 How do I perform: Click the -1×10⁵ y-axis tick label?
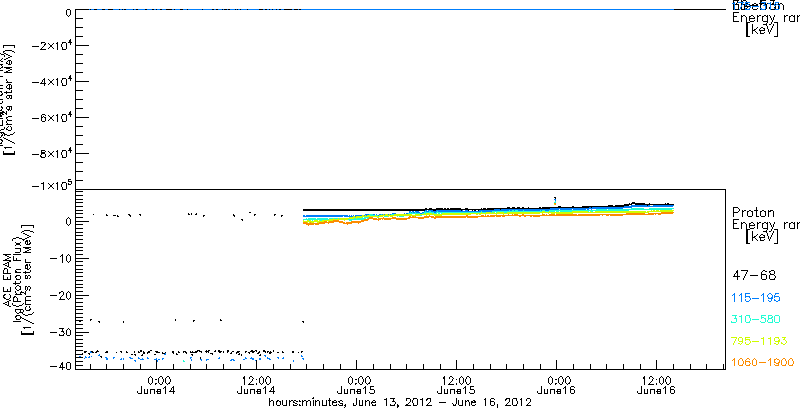pos(51,185)
